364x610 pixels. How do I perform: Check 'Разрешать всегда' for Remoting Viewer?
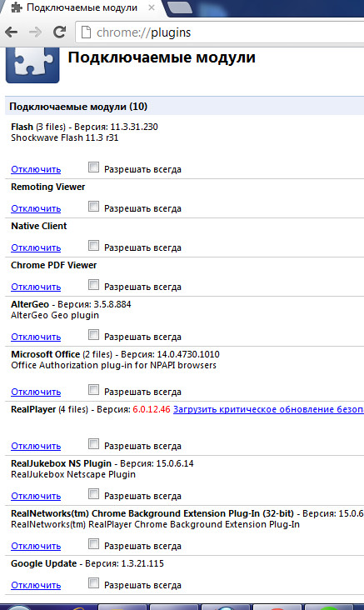(93, 206)
